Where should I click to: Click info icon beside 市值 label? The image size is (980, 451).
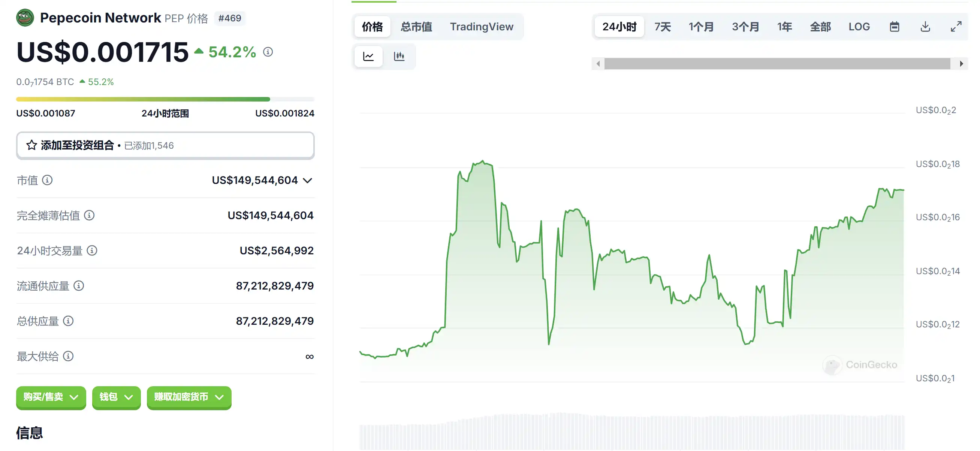(x=47, y=180)
